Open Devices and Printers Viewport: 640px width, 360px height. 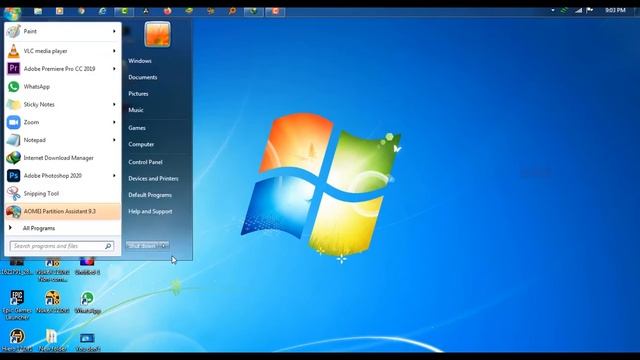click(153, 178)
